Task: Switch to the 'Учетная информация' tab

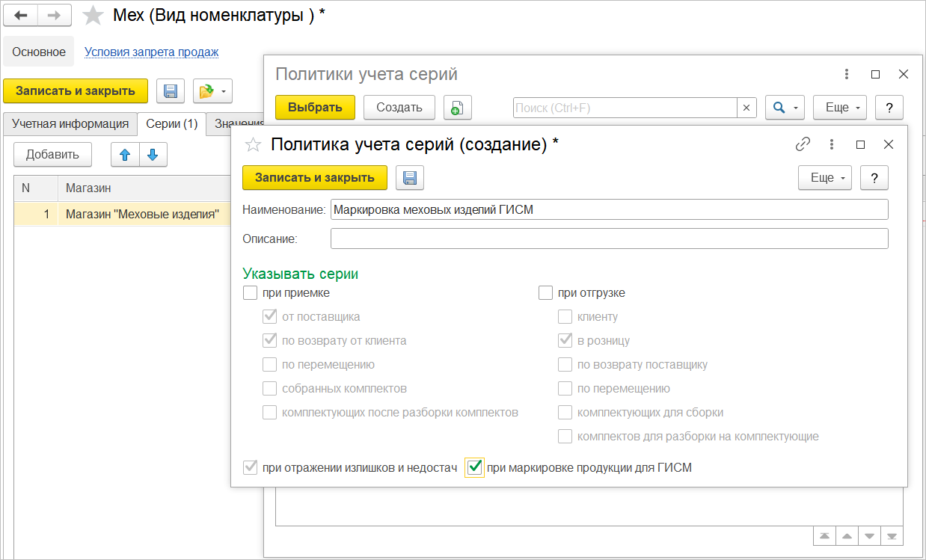Action: click(70, 124)
